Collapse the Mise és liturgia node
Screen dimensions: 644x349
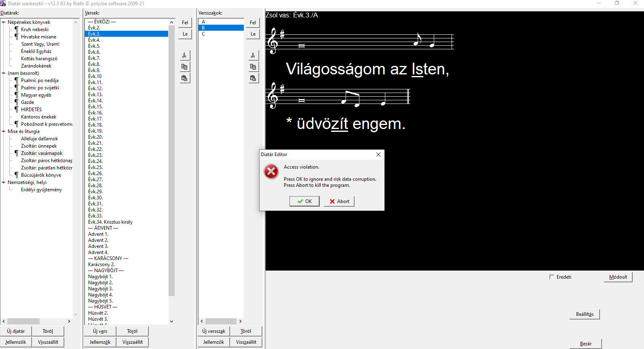4,131
